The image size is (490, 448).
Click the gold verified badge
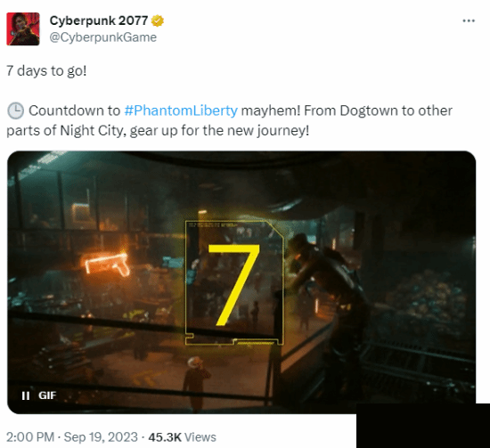pyautogui.click(x=158, y=21)
